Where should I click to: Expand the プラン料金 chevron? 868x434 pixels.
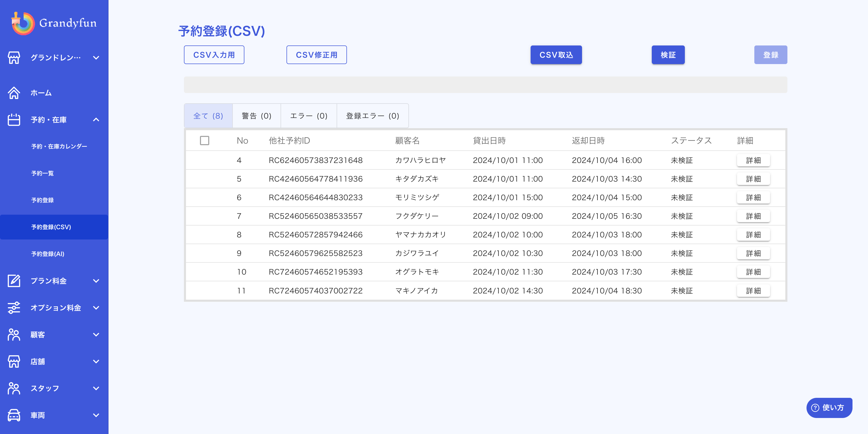point(96,281)
